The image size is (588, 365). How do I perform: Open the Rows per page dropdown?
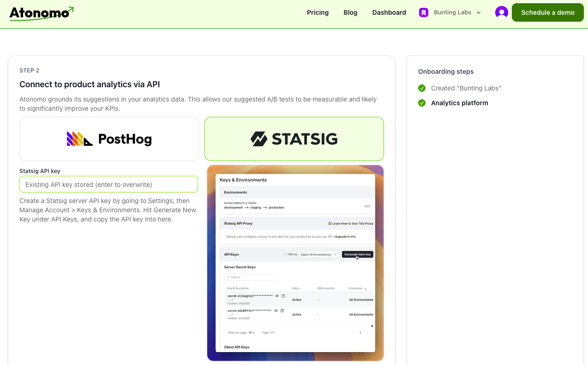point(252,333)
